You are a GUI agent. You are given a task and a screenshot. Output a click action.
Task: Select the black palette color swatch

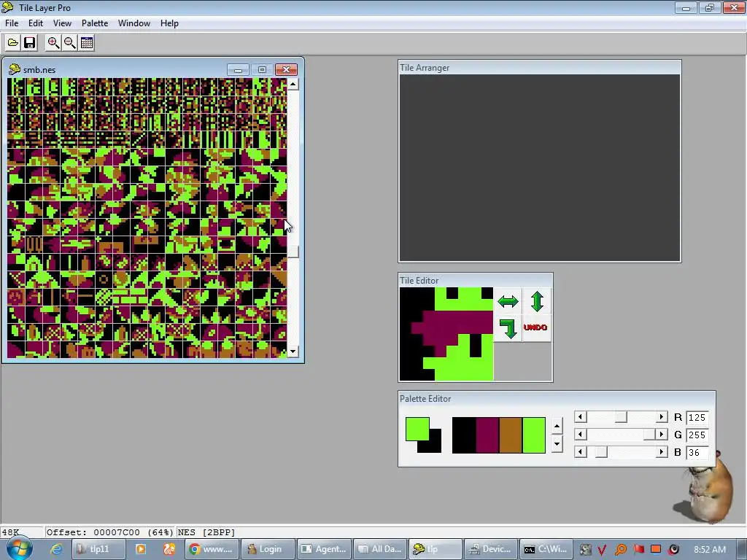[x=463, y=435]
